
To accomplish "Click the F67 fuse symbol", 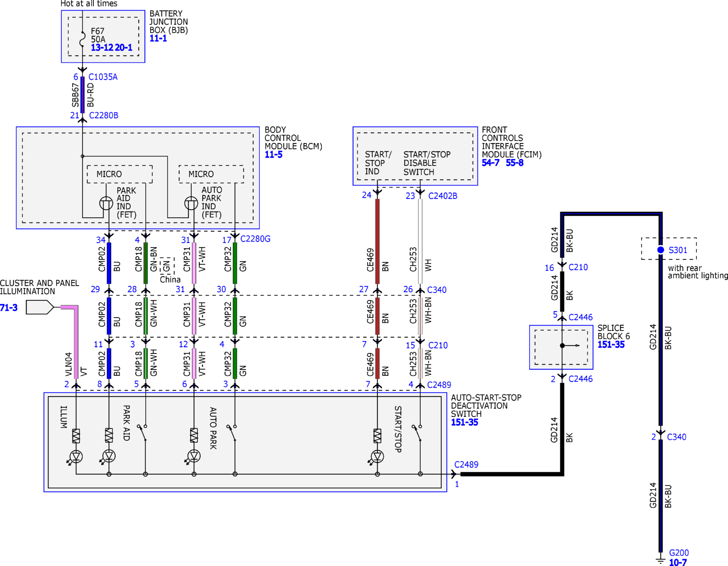I will click(x=82, y=39).
